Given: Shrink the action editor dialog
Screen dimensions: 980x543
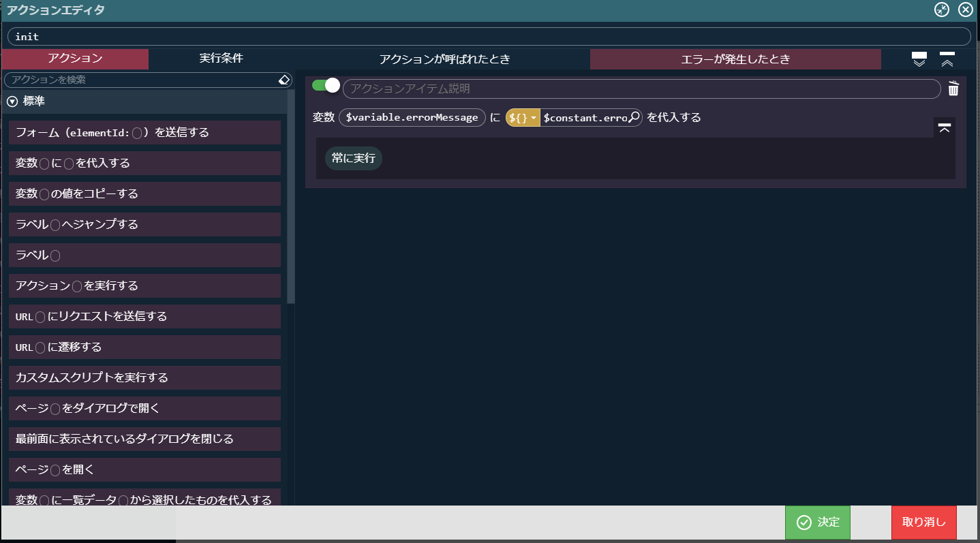Looking at the screenshot, I should click(942, 10).
